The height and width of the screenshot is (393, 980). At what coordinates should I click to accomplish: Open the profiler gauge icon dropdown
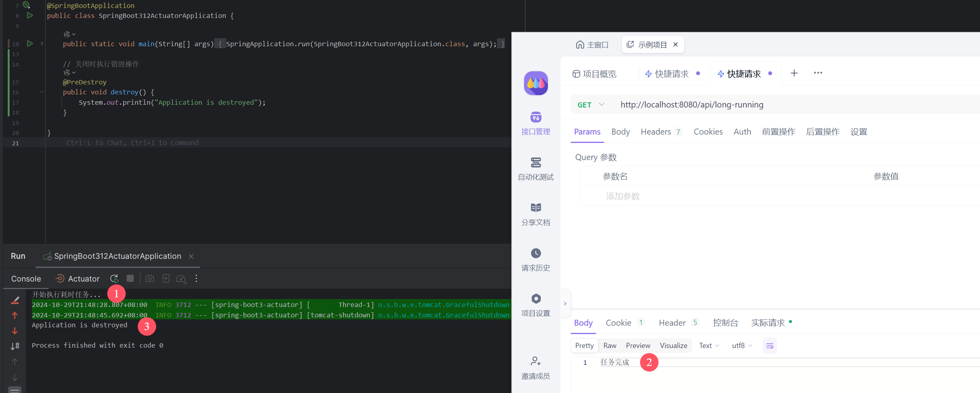[181, 278]
